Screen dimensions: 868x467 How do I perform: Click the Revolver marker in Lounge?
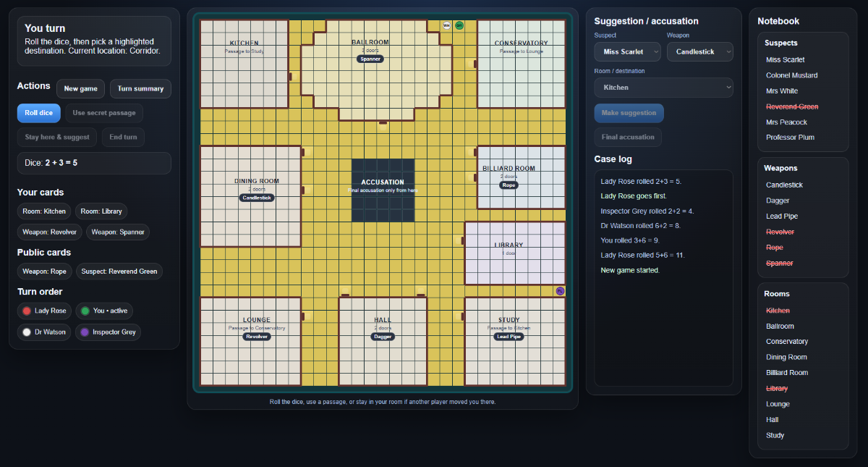pyautogui.click(x=257, y=337)
